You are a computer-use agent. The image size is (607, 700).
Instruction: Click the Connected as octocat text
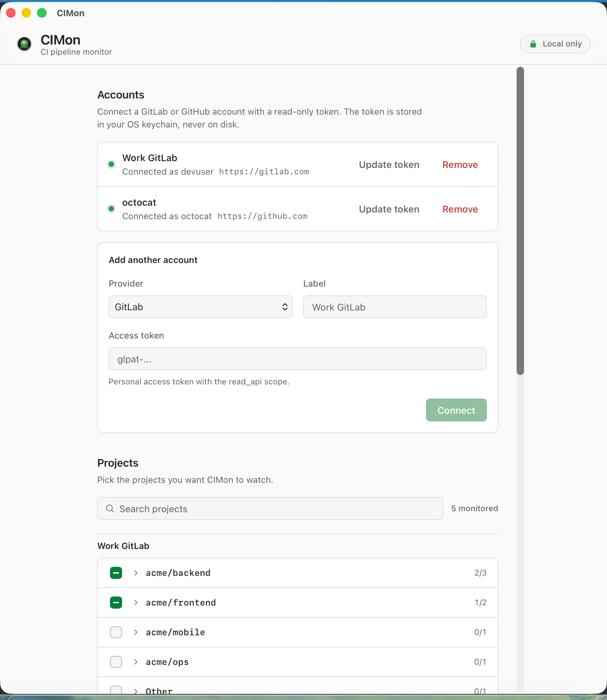pos(167,216)
